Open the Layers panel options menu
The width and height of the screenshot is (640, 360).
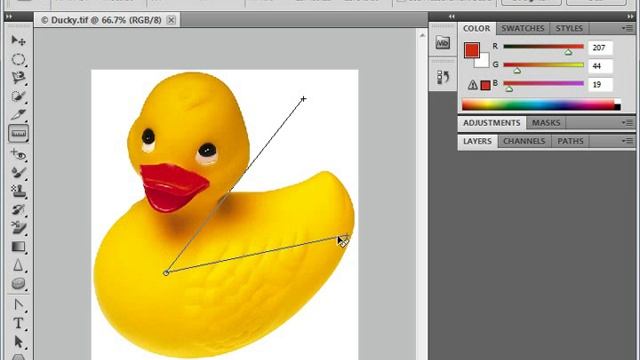coord(627,141)
